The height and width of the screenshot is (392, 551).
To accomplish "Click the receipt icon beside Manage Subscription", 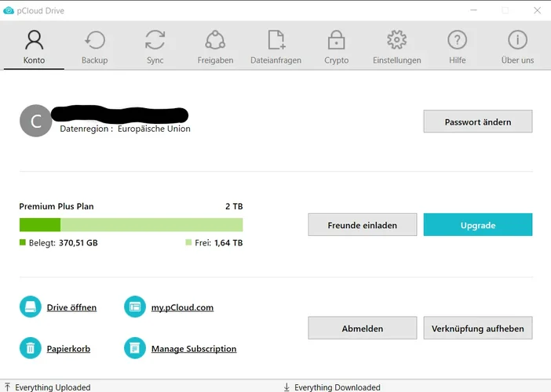I will click(x=134, y=348).
